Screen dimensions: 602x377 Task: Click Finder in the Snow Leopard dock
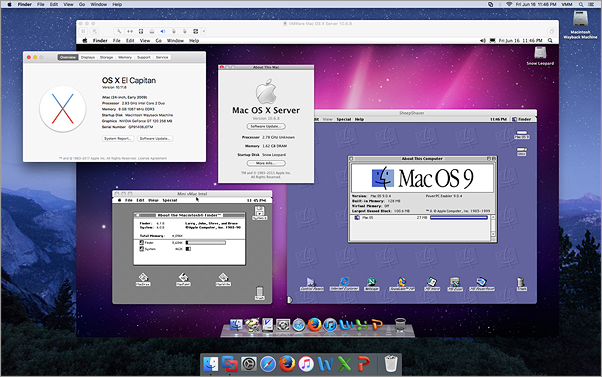[x=236, y=325]
